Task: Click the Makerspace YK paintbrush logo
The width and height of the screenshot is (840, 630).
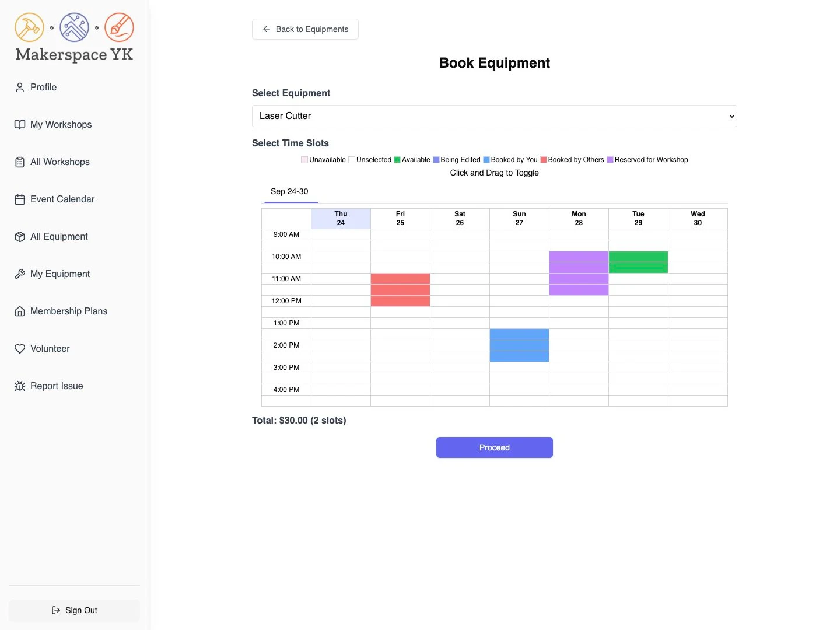Action: 119,27
